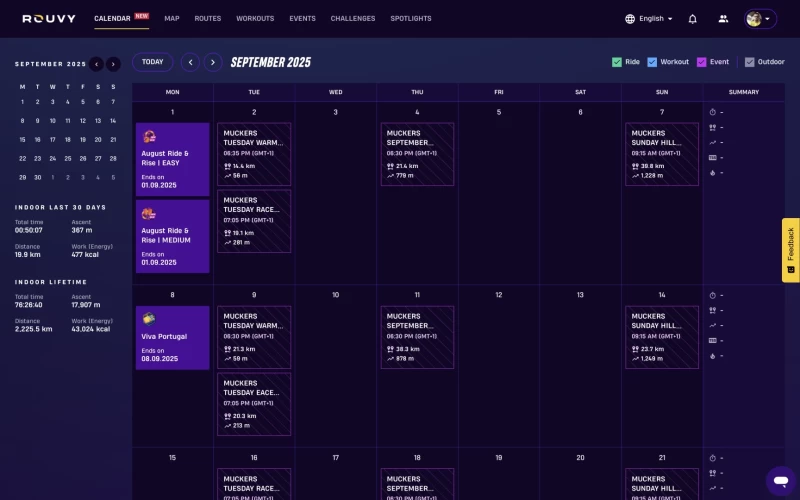
Task: Click the distance summary icon for week one
Action: (713, 128)
